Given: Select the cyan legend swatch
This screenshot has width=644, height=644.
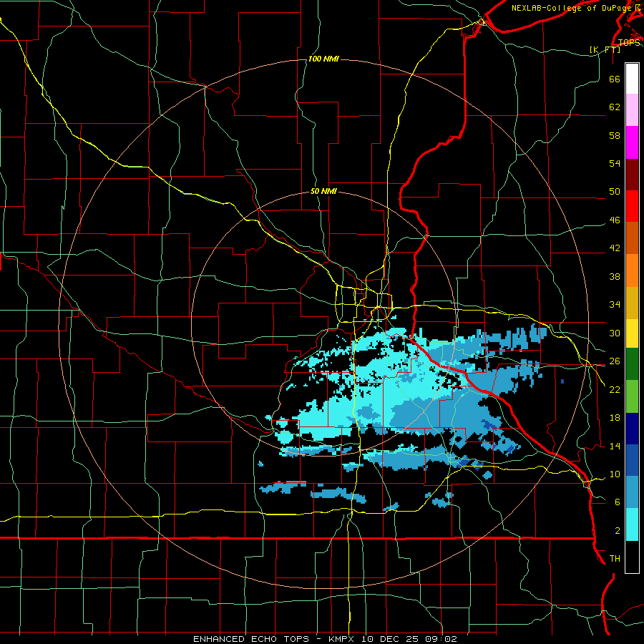Looking at the screenshot, I should coord(632,525).
